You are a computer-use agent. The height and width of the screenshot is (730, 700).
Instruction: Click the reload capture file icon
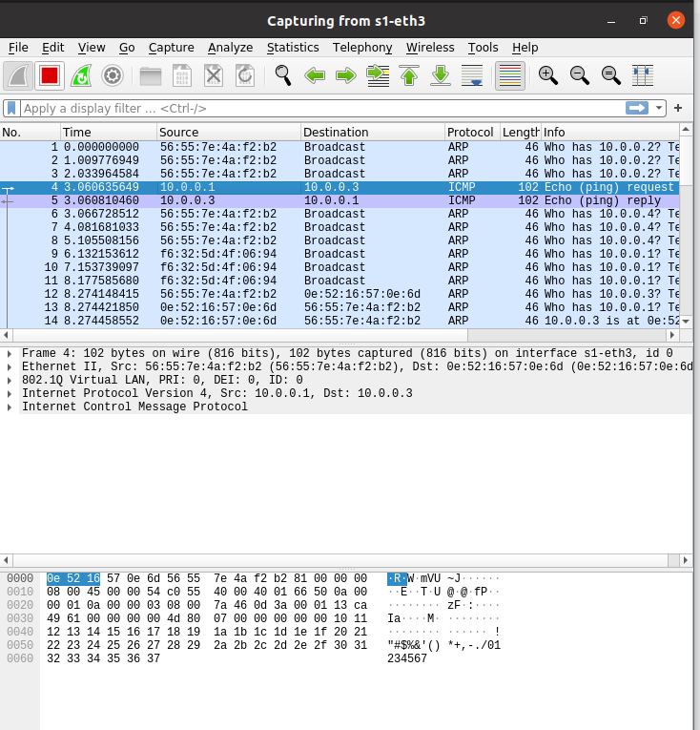(x=245, y=75)
